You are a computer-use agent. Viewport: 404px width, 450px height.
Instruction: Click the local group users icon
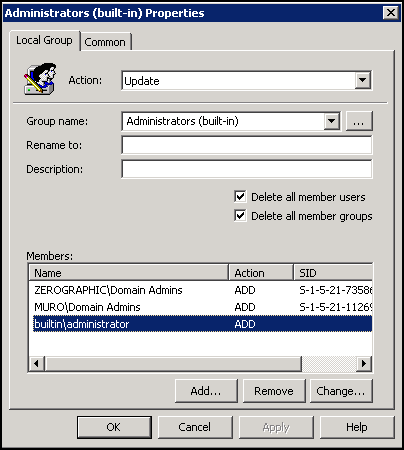[x=40, y=79]
